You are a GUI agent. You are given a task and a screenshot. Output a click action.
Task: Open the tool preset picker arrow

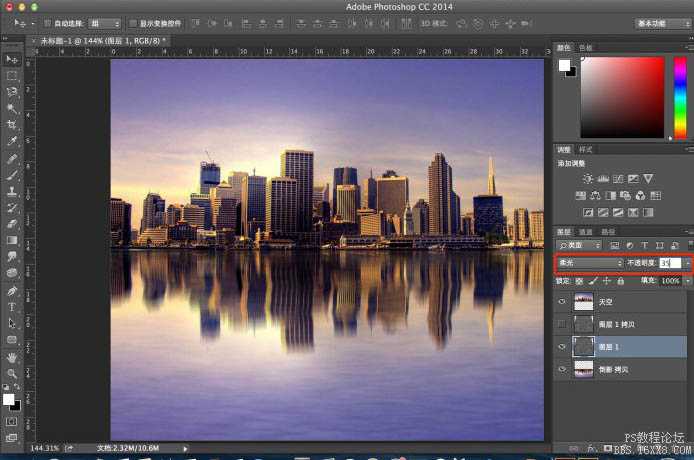click(33, 23)
